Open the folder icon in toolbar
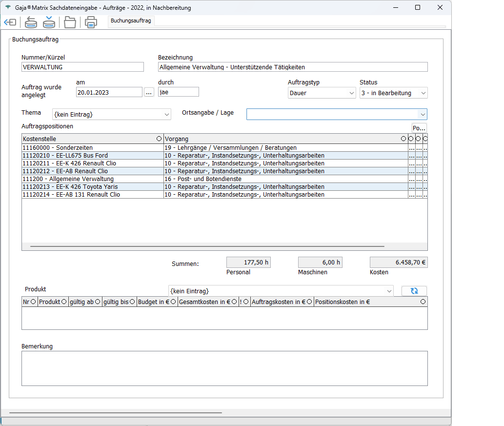The height and width of the screenshot is (426, 504). pos(70,22)
